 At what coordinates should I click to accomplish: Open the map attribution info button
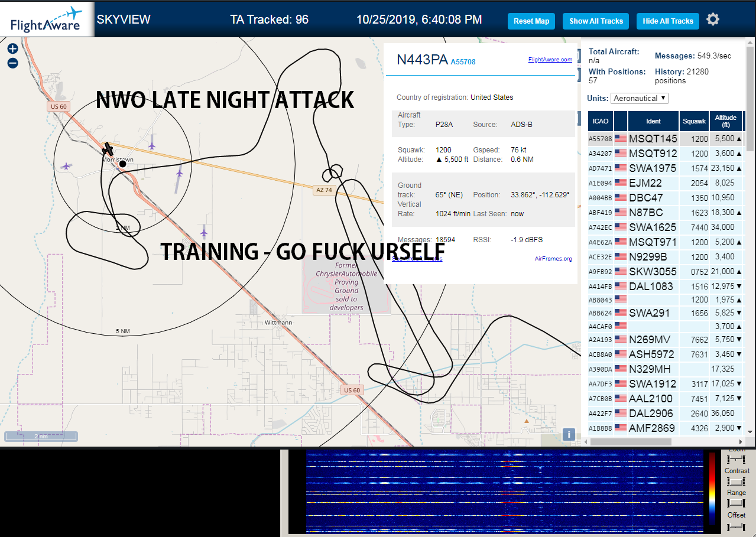569,434
